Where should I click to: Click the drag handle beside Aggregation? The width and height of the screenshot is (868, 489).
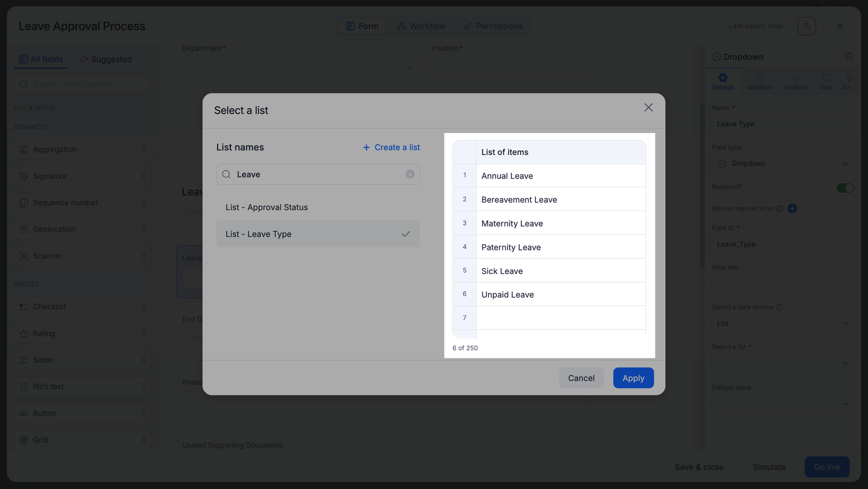(x=144, y=150)
